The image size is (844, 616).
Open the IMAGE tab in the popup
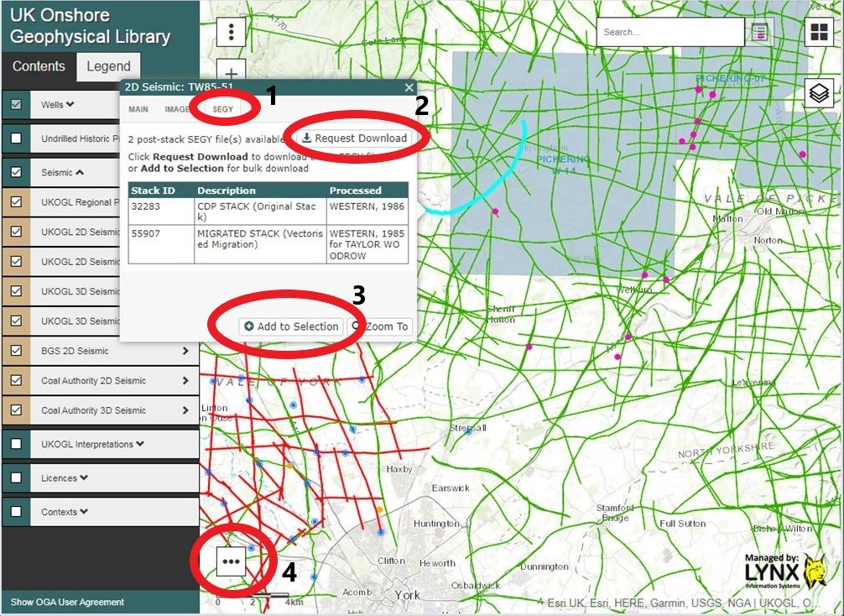click(x=176, y=109)
